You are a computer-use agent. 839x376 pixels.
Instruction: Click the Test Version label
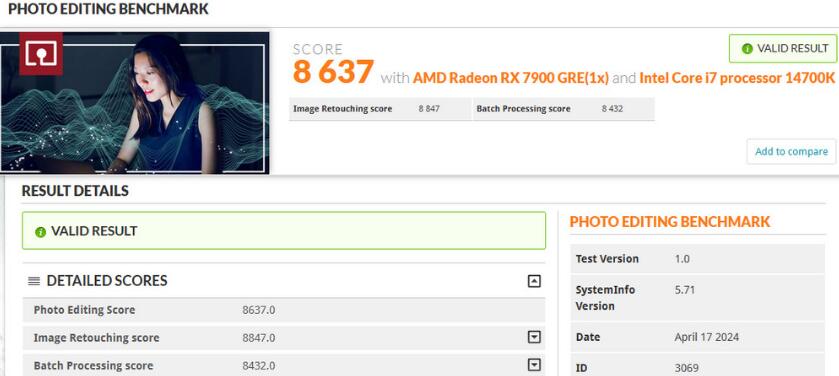click(607, 259)
